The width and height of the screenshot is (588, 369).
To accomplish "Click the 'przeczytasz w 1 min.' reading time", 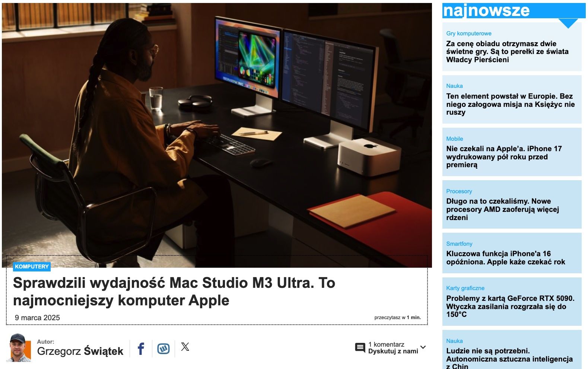I will (397, 318).
